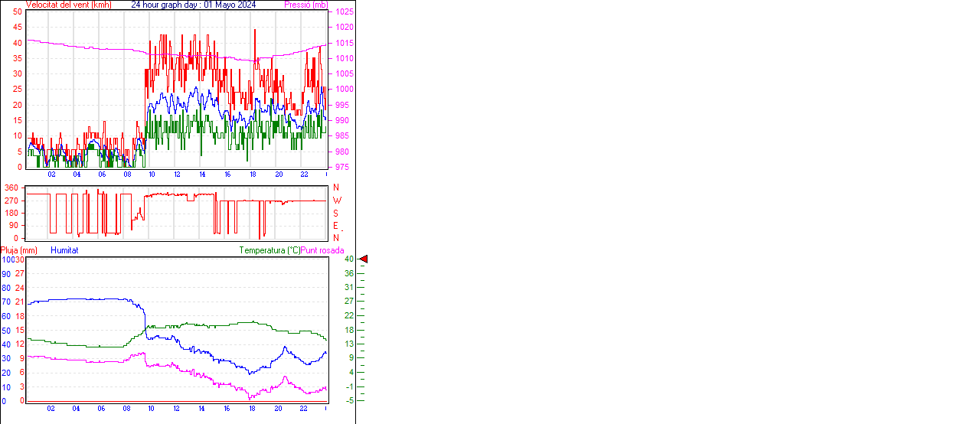Click the 'S' compass label on direction chart

pos(335,214)
